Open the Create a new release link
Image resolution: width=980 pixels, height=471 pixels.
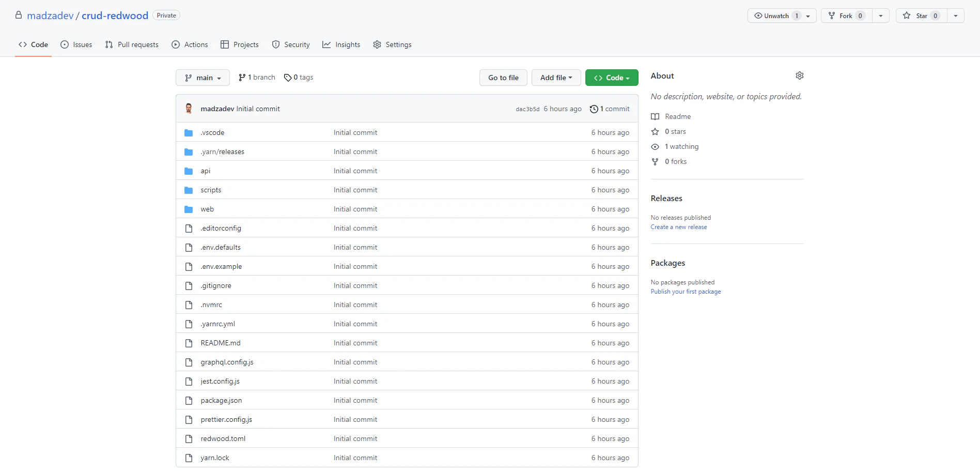tap(678, 226)
